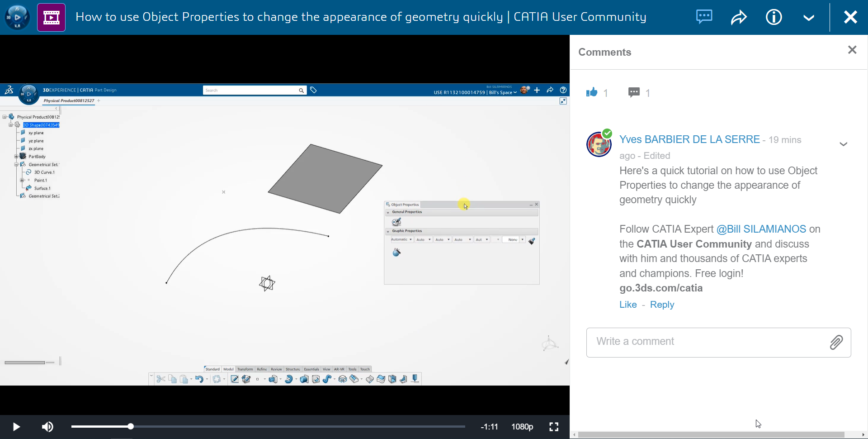Toggle fullscreen video playback

(554, 426)
